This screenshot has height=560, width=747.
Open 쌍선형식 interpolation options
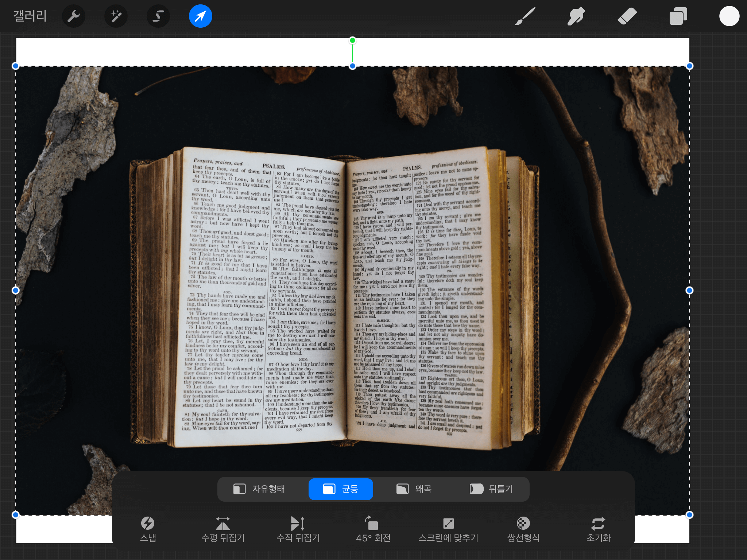point(523,529)
